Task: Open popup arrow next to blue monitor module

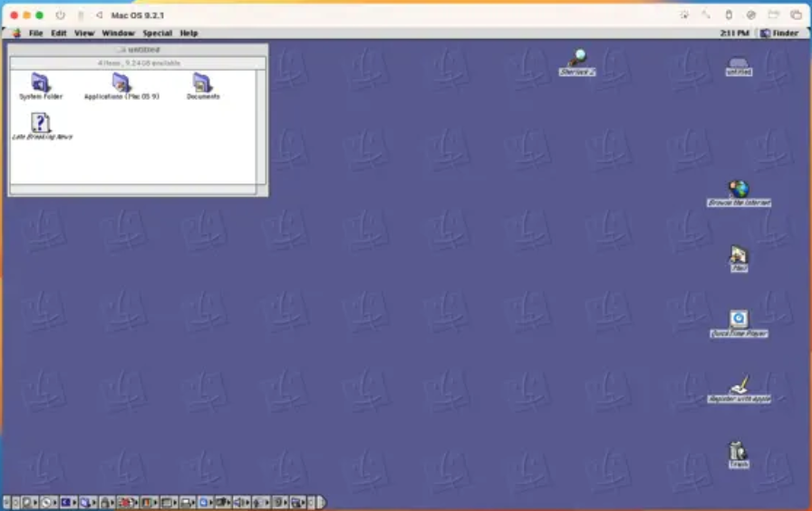Action: [x=74, y=502]
